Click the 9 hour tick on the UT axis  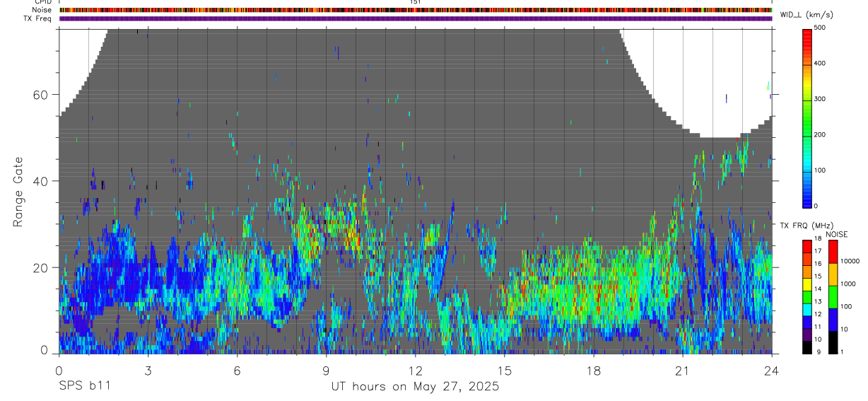326,371
